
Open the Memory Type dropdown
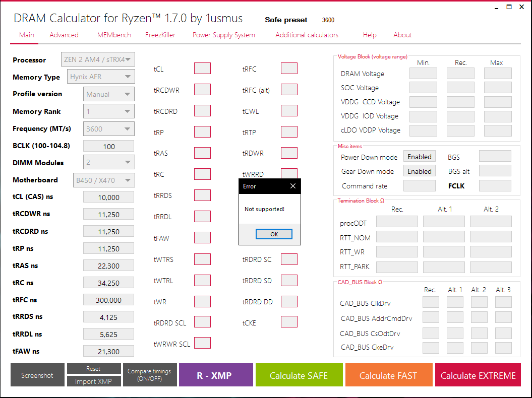[x=101, y=77]
